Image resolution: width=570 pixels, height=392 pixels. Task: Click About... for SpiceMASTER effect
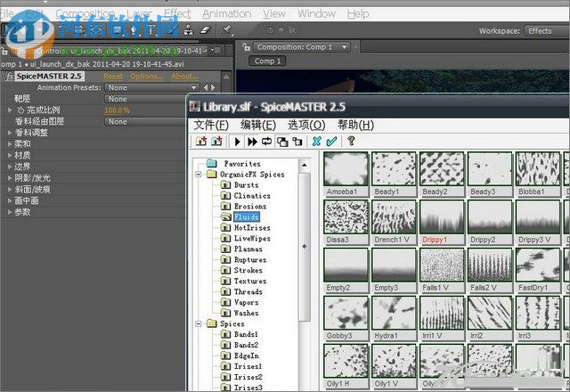pyautogui.click(x=184, y=77)
